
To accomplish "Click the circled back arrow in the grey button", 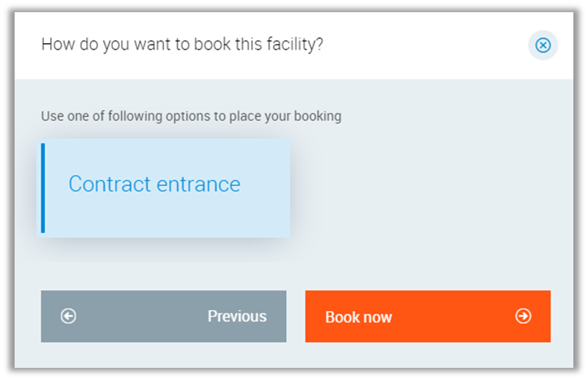I will (x=68, y=316).
